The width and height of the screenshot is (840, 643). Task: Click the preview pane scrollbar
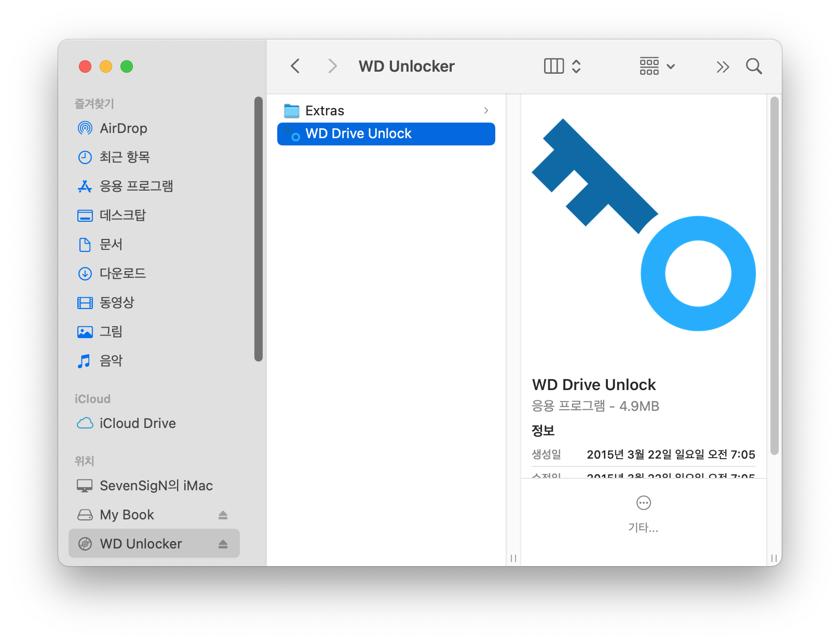pyautogui.click(x=775, y=275)
